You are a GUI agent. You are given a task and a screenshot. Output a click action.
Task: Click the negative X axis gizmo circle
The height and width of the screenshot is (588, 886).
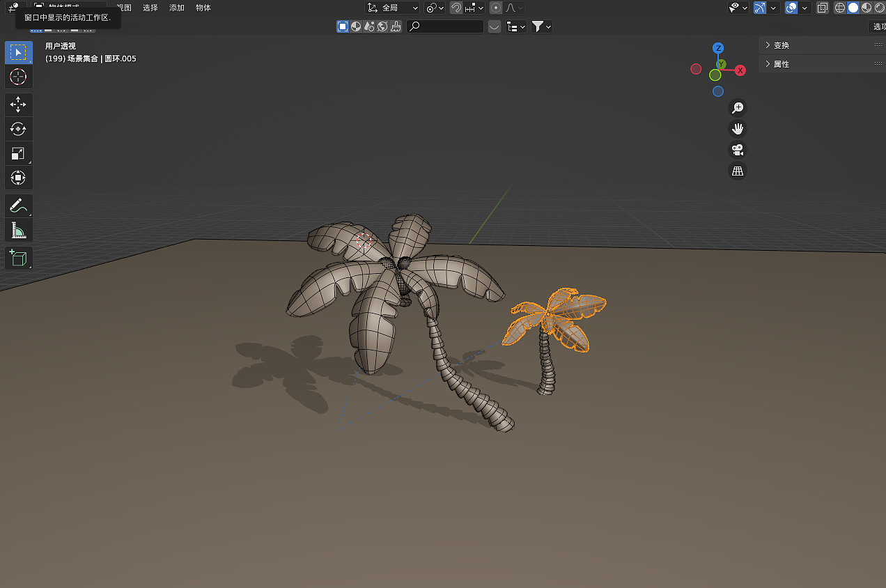(696, 69)
